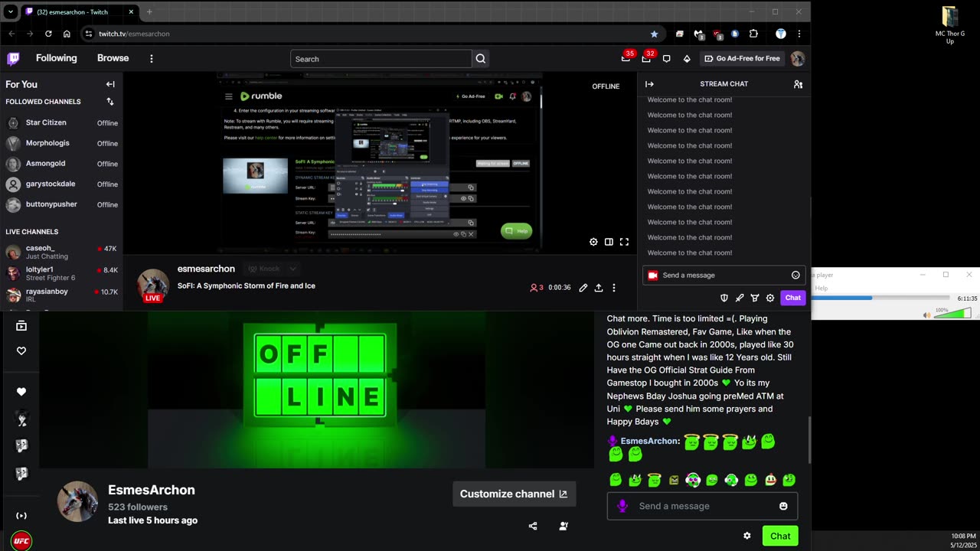The image size is (980, 551).
Task: Expand dropdown arrow next to Knock
Action: (292, 269)
